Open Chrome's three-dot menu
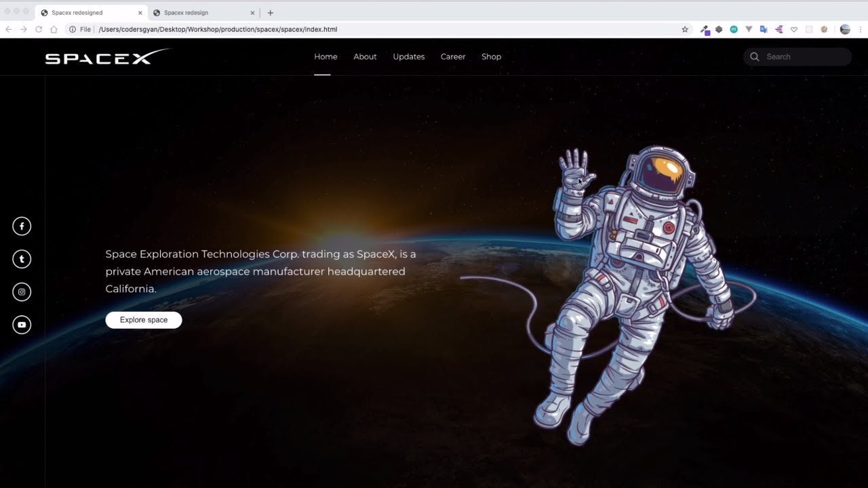This screenshot has width=868, height=488. (x=860, y=30)
